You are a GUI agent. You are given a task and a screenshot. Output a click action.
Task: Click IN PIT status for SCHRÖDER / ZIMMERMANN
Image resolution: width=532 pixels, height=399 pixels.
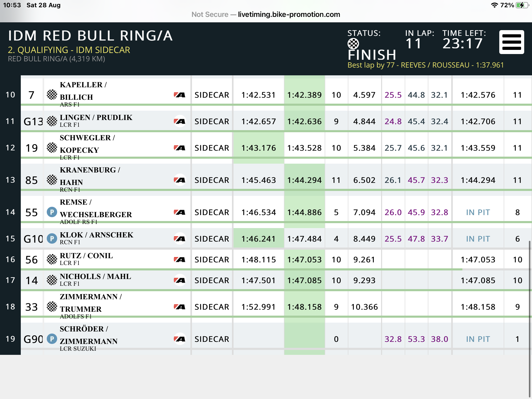pyautogui.click(x=478, y=339)
